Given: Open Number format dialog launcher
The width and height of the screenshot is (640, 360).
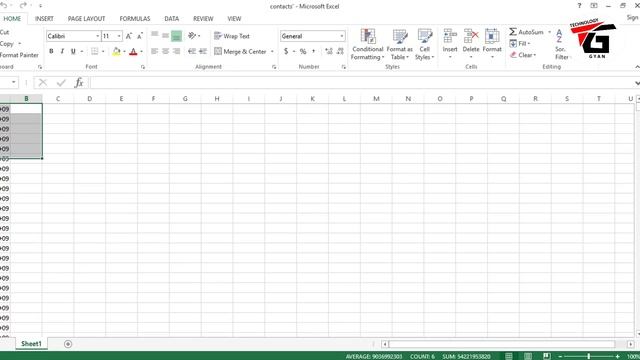Looking at the screenshot, I should coord(344,67).
